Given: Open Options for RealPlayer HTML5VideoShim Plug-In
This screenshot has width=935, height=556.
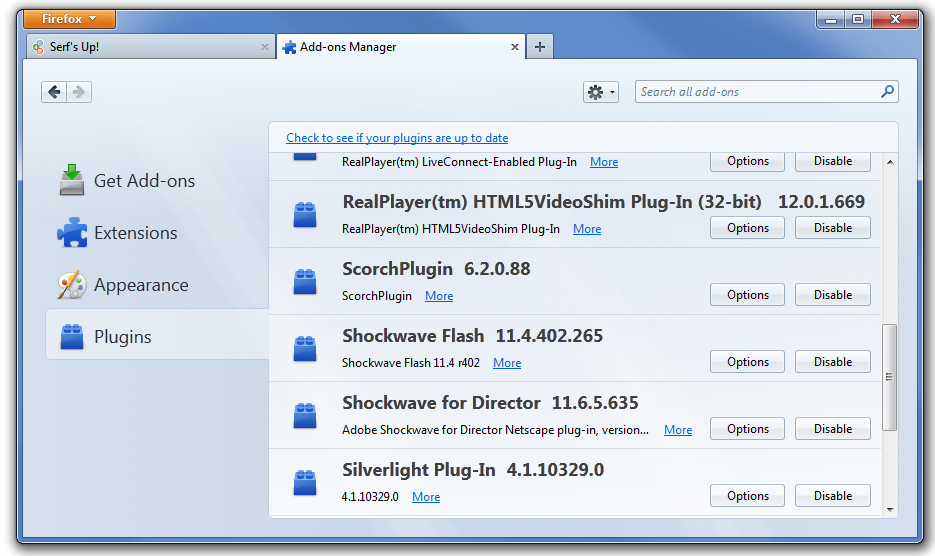Looking at the screenshot, I should 747,228.
